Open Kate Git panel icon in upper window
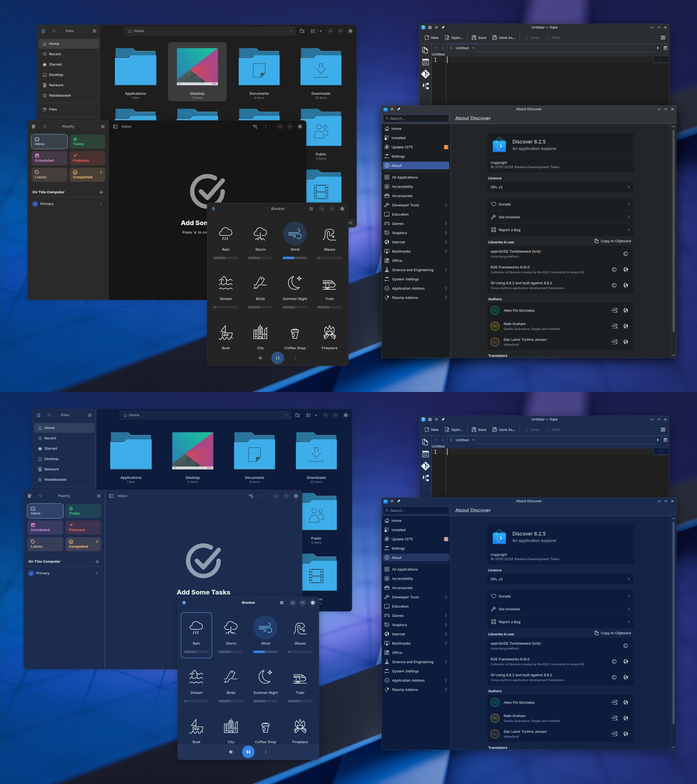The image size is (697, 784). [x=425, y=74]
